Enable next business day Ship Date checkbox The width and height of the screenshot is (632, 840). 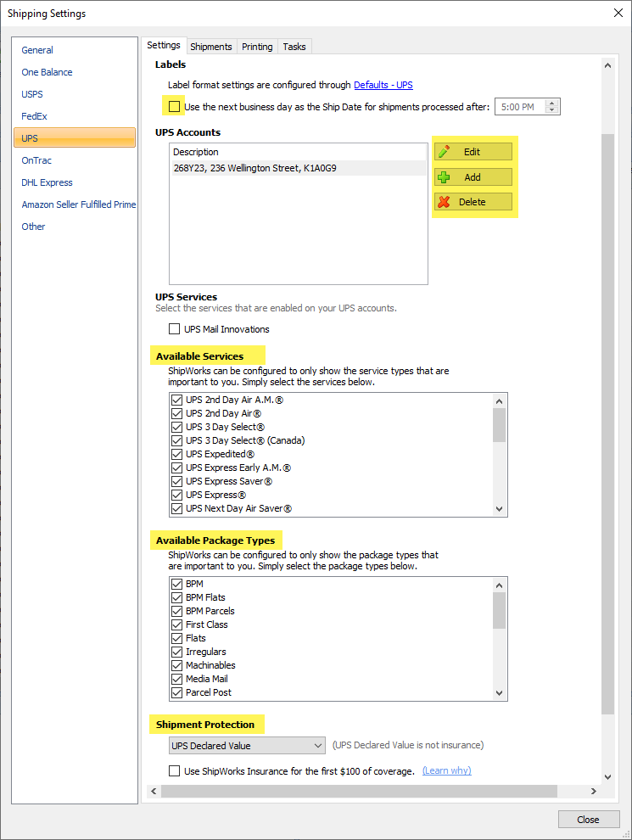point(174,106)
